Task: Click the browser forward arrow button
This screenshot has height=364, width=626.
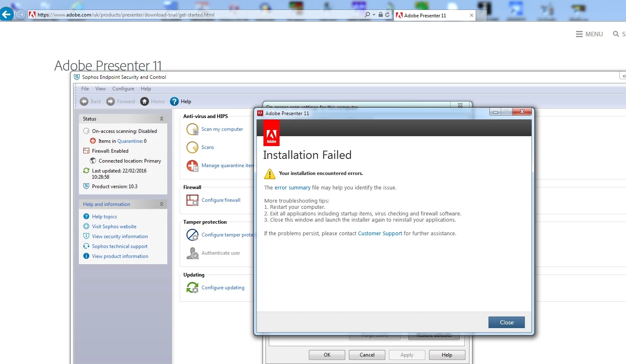Action: point(20,14)
